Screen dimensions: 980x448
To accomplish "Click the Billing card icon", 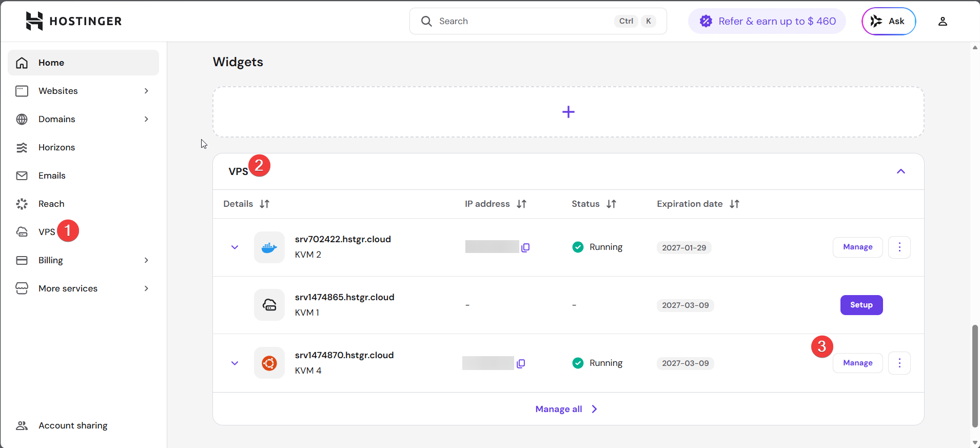I will pyautogui.click(x=22, y=260).
